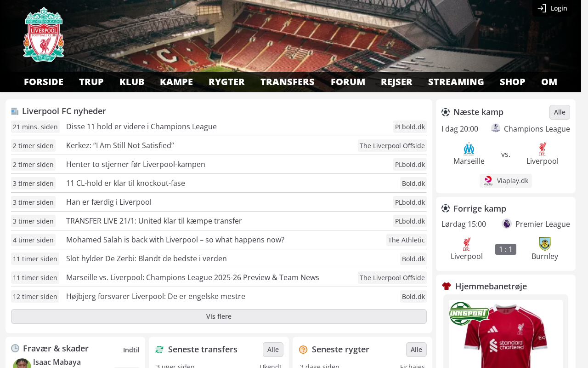Click the Viaplay logo icon
Viewport: 588px width, 368px height.
point(488,181)
